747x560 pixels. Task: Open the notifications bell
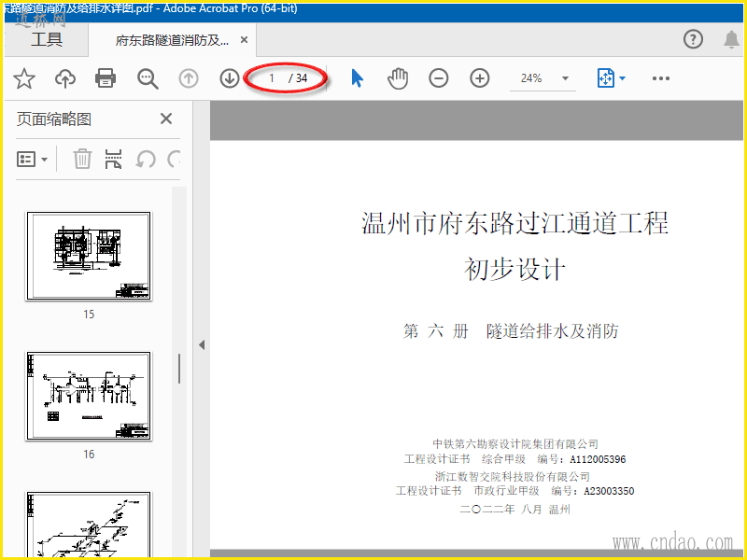(x=731, y=39)
